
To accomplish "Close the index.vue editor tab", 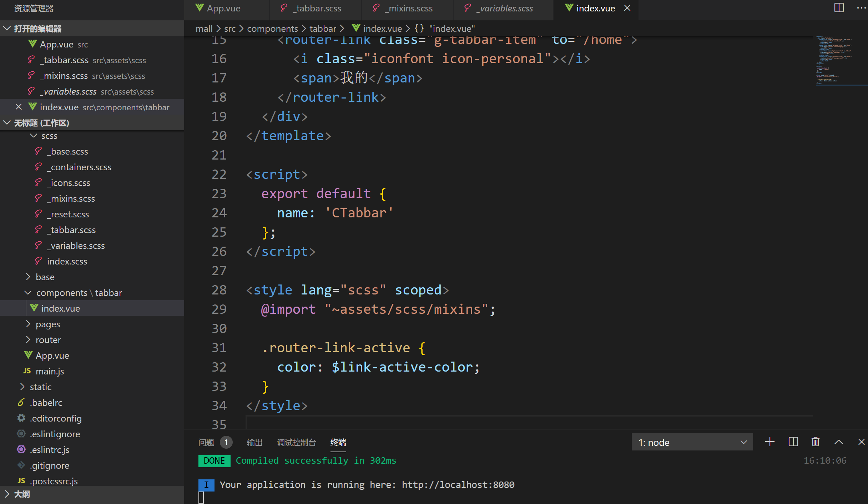I will click(x=627, y=8).
